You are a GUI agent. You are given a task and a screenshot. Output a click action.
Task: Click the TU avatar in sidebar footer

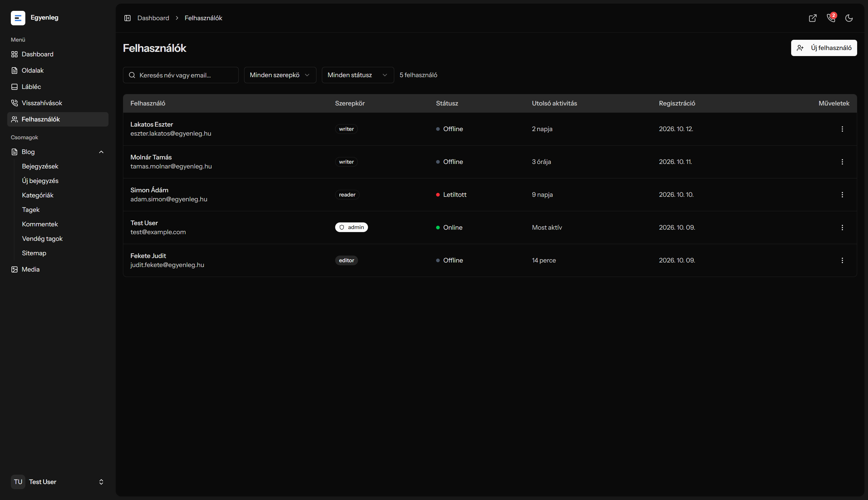[x=18, y=482]
